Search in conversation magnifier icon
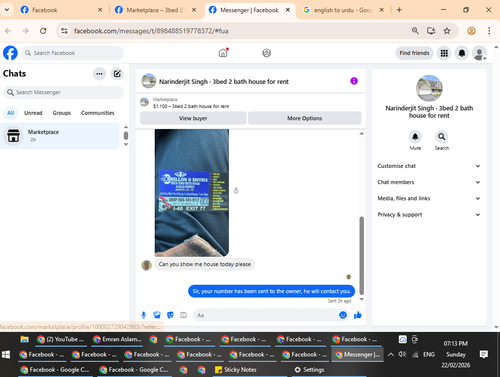The image size is (500, 377). click(x=442, y=137)
